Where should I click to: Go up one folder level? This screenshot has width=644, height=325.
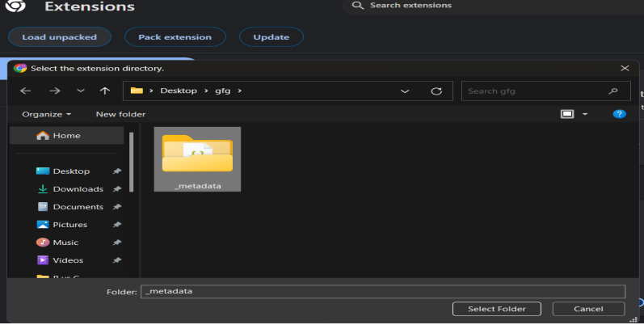[105, 91]
